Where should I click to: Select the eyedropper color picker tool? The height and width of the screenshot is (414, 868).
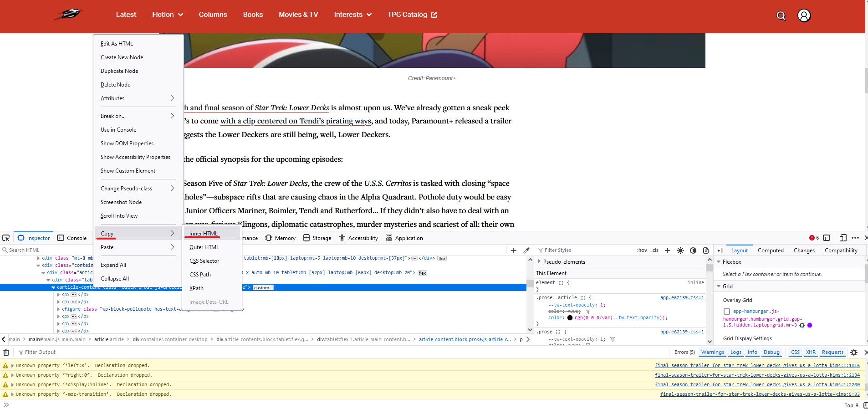[526, 250]
